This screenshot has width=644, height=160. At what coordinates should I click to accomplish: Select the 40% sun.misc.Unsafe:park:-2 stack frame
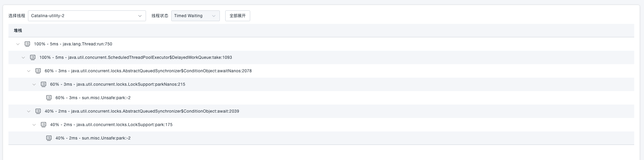93,138
